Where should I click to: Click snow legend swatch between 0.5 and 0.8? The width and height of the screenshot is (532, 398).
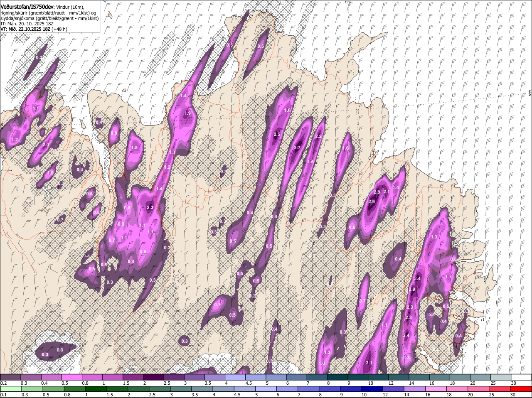pos(72,377)
